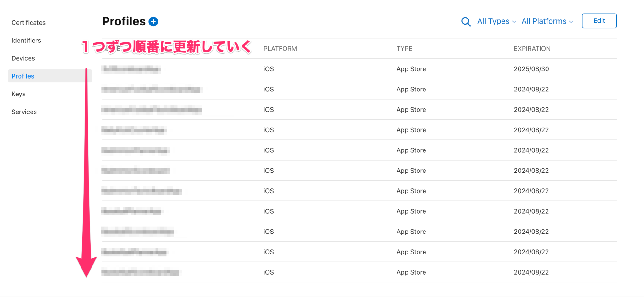The height and width of the screenshot is (300, 644).
Task: Click the blue plus icon to add a profile
Action: (153, 21)
